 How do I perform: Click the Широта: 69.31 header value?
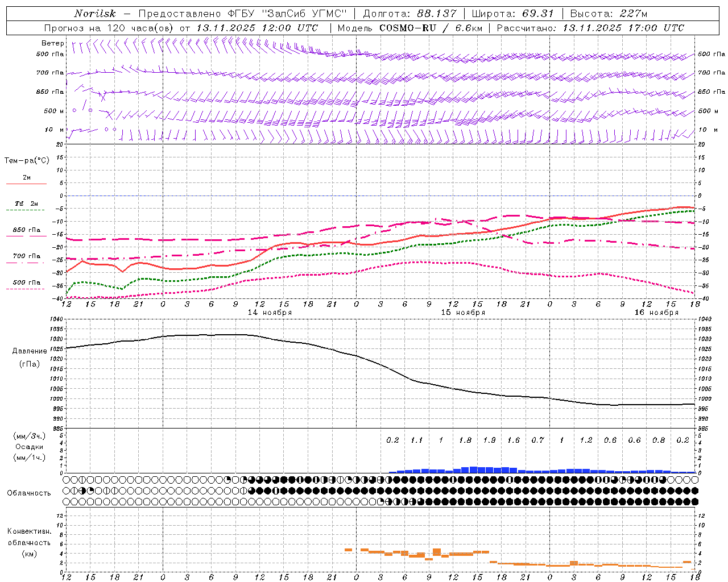click(512, 14)
